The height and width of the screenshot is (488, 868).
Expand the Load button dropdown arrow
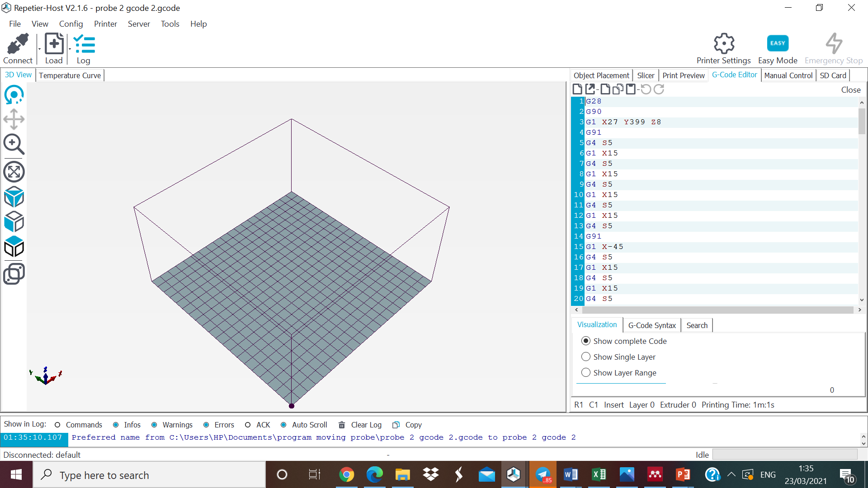[x=70, y=49]
